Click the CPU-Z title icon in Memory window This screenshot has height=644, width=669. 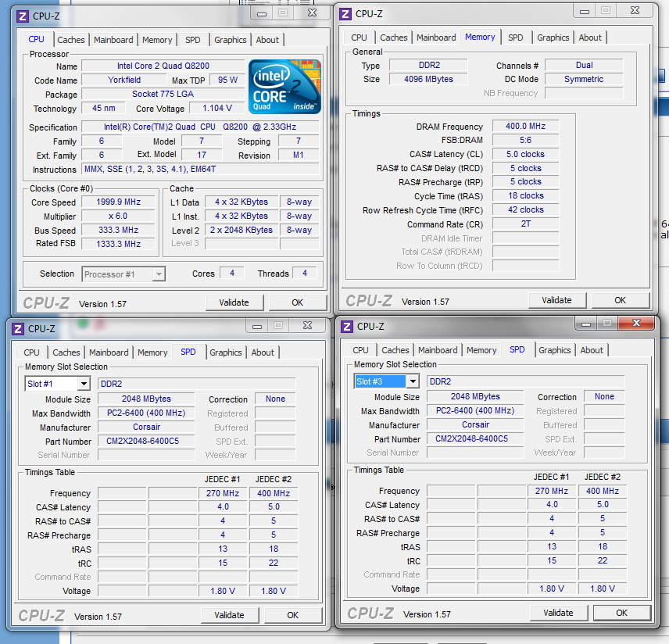click(x=345, y=14)
